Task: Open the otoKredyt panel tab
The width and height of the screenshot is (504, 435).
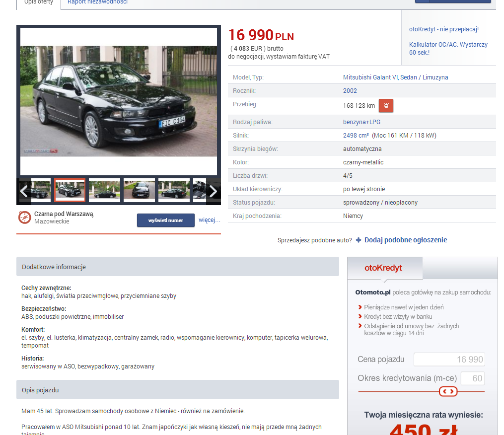Action: click(x=385, y=268)
